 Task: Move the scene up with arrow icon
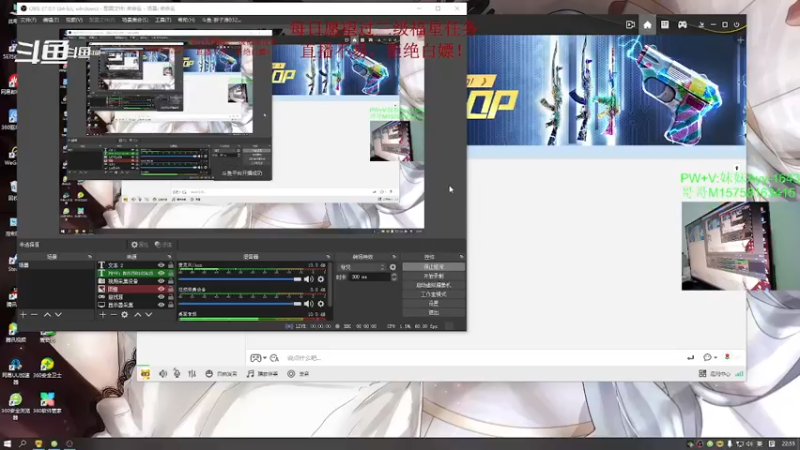tap(47, 315)
